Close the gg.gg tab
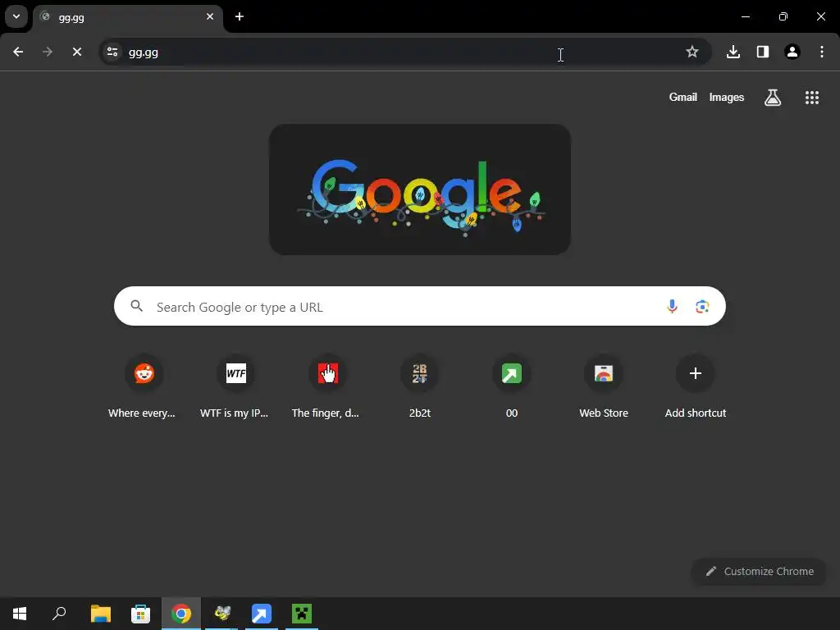The image size is (840, 630). pos(210,17)
